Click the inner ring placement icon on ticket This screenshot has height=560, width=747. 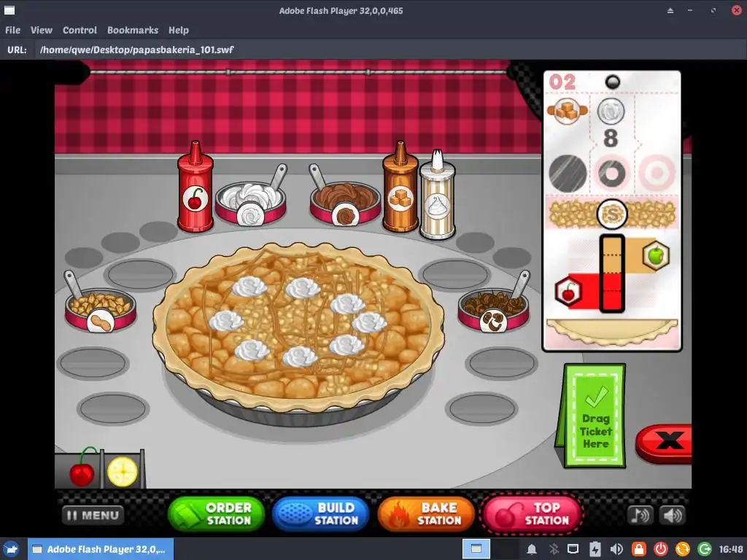612,174
